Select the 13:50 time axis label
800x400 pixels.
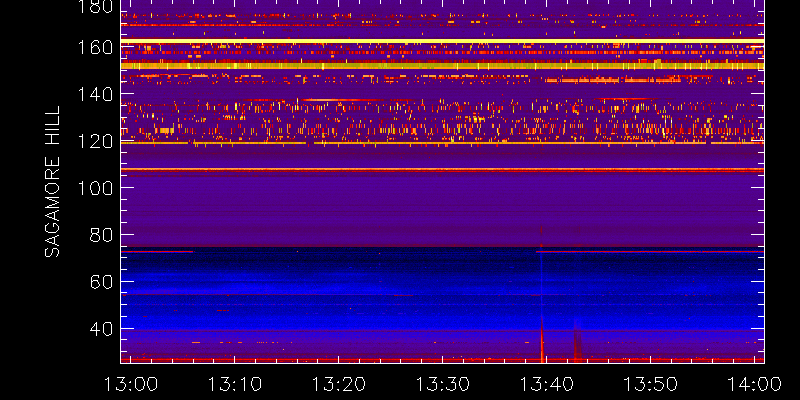[651, 384]
